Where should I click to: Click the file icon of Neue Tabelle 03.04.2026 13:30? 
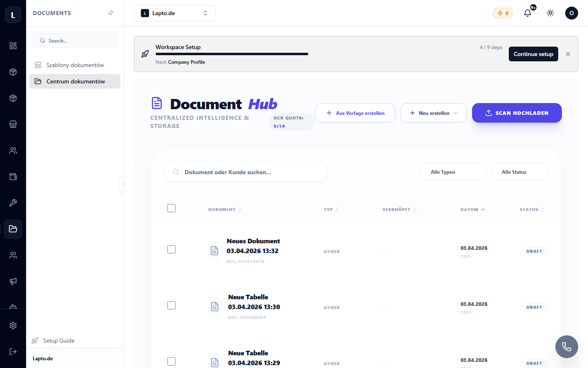(215, 307)
